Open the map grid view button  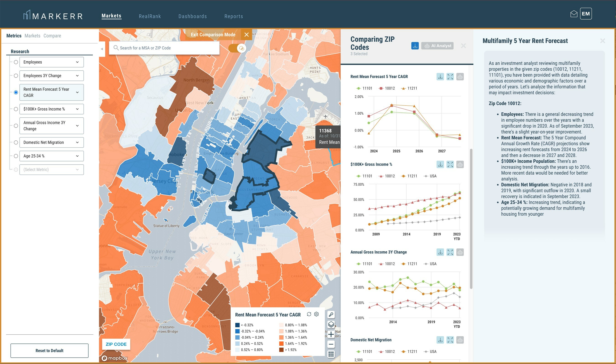coord(331,354)
